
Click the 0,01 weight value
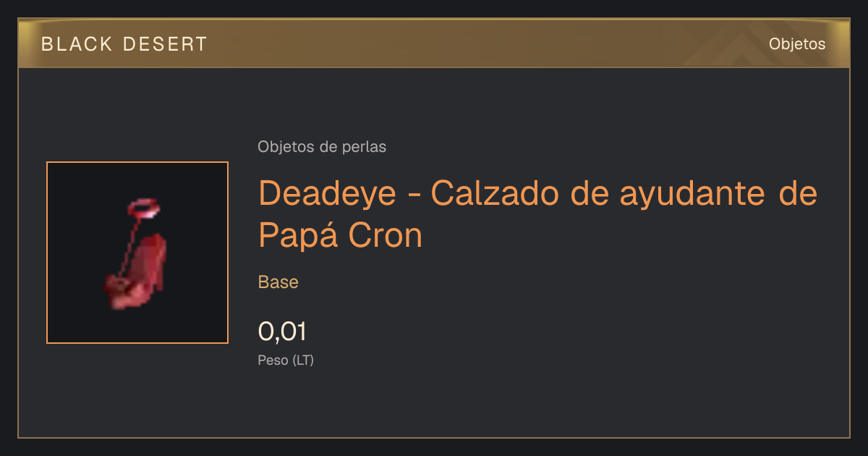click(x=283, y=332)
